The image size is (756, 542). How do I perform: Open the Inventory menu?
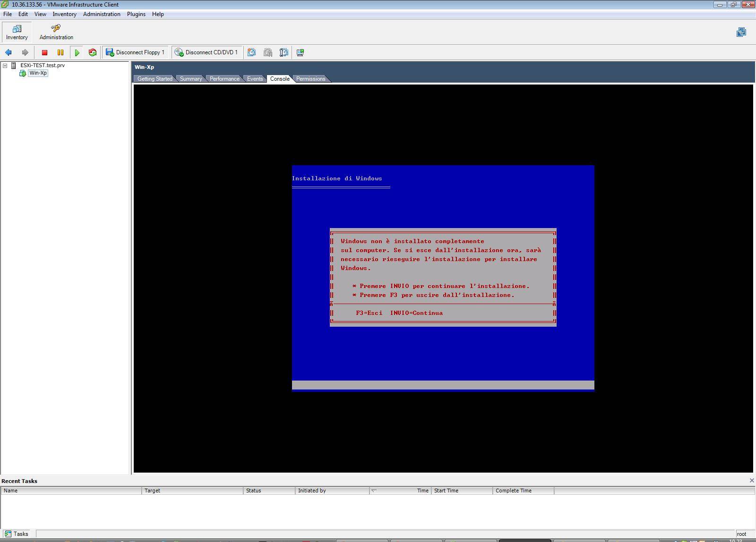pos(64,14)
